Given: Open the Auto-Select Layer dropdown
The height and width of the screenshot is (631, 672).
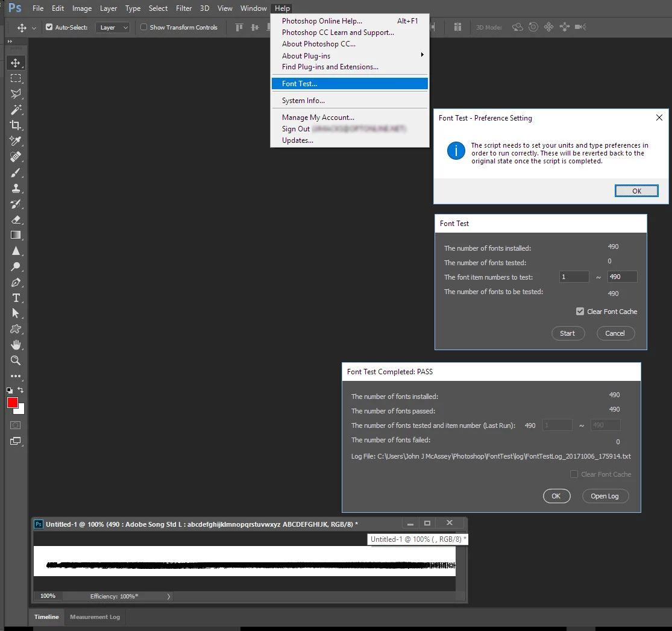Looking at the screenshot, I should (112, 28).
